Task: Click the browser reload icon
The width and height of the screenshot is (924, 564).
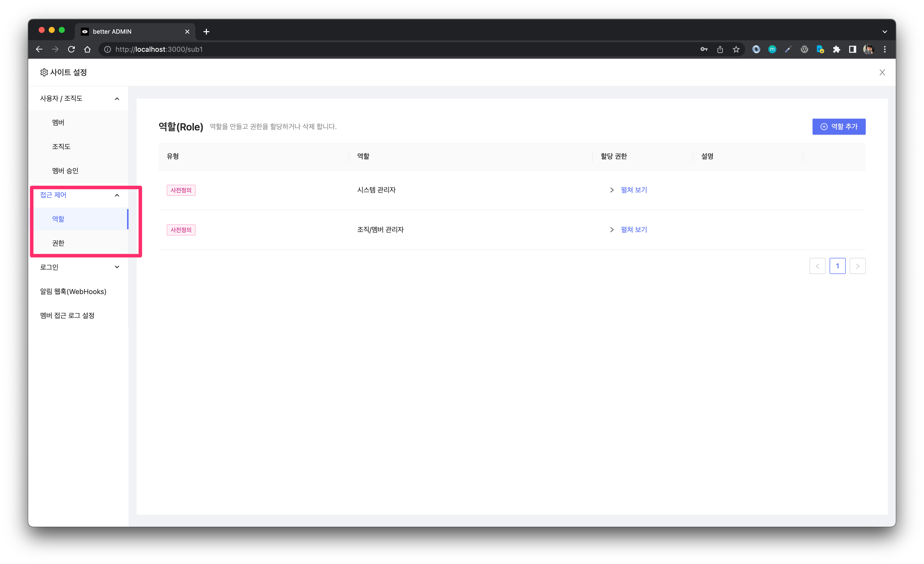Action: (71, 49)
